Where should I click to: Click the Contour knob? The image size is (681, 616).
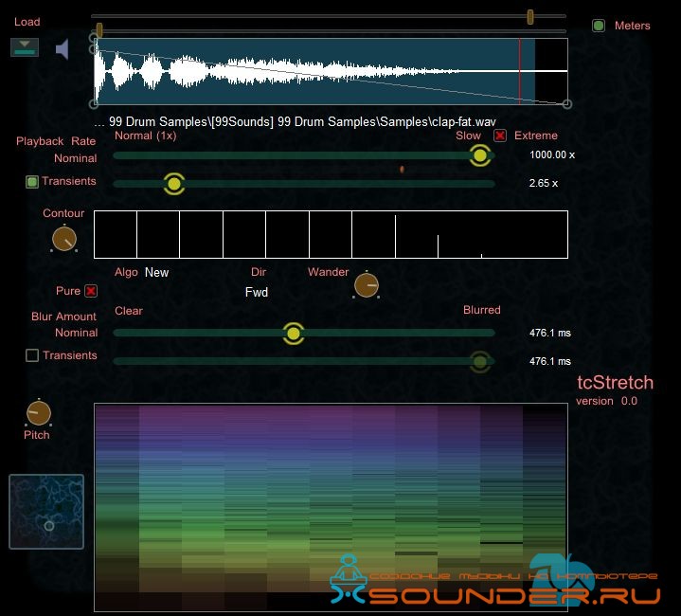coord(64,239)
